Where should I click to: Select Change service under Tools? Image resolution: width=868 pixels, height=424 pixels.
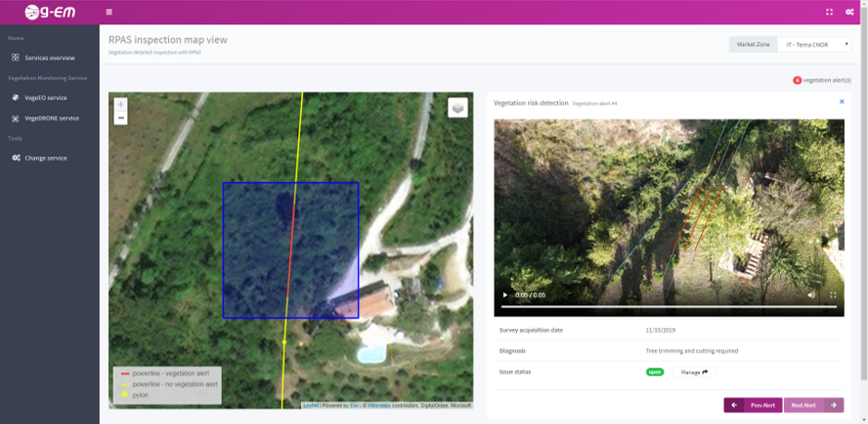[x=45, y=158]
